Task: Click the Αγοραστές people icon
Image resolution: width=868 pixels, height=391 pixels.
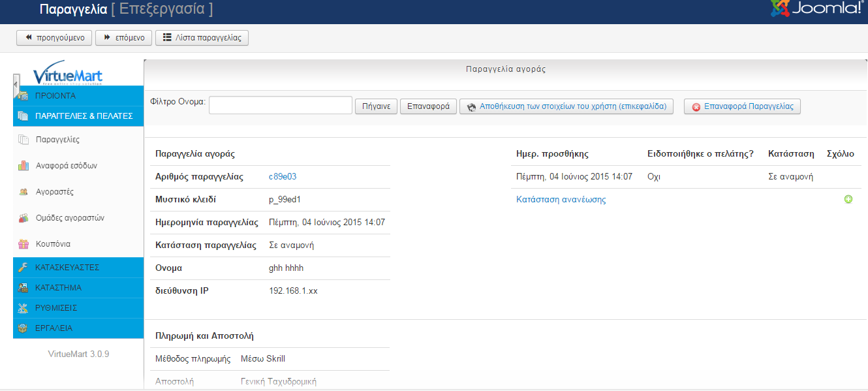Action: 23,192
